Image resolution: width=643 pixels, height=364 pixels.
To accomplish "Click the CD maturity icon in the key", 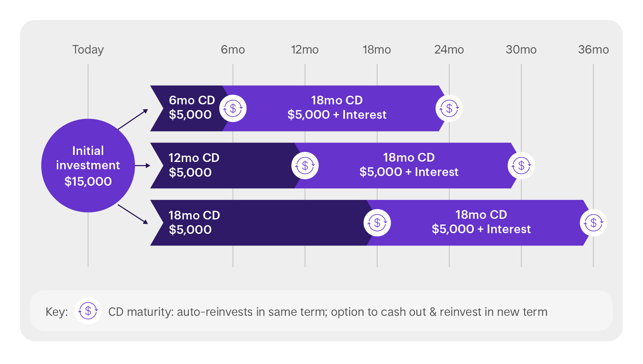I will pyautogui.click(x=88, y=311).
